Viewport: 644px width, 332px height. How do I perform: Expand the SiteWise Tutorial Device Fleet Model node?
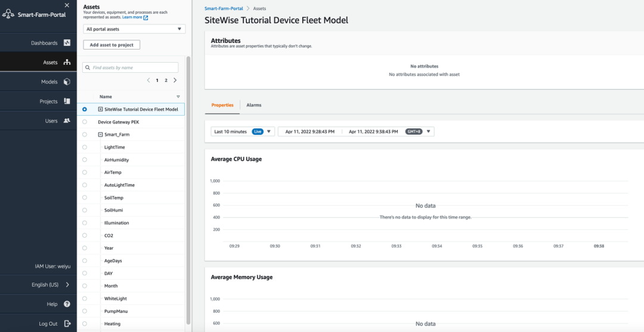100,109
